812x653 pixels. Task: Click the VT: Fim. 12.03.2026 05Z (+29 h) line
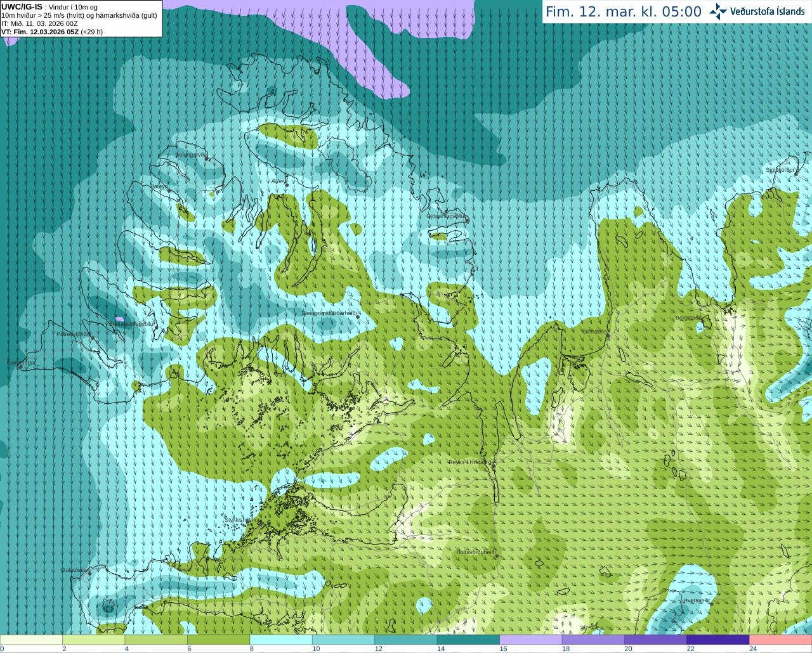tap(52, 32)
